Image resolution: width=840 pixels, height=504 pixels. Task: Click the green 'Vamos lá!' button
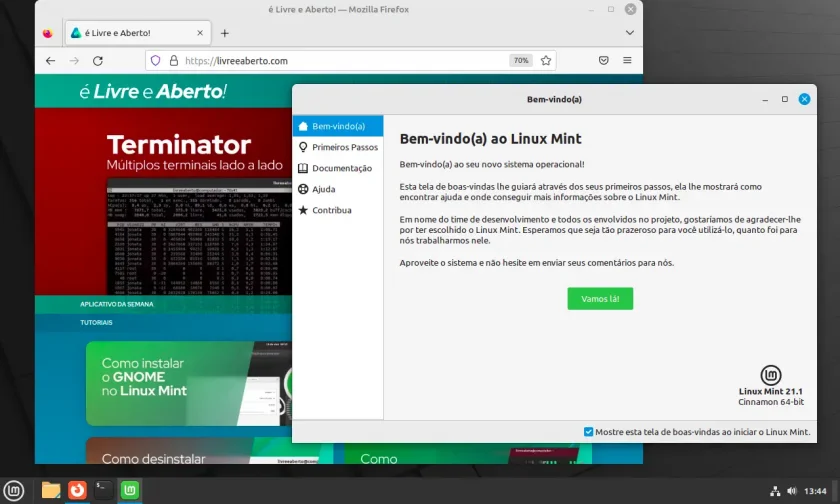pos(600,299)
